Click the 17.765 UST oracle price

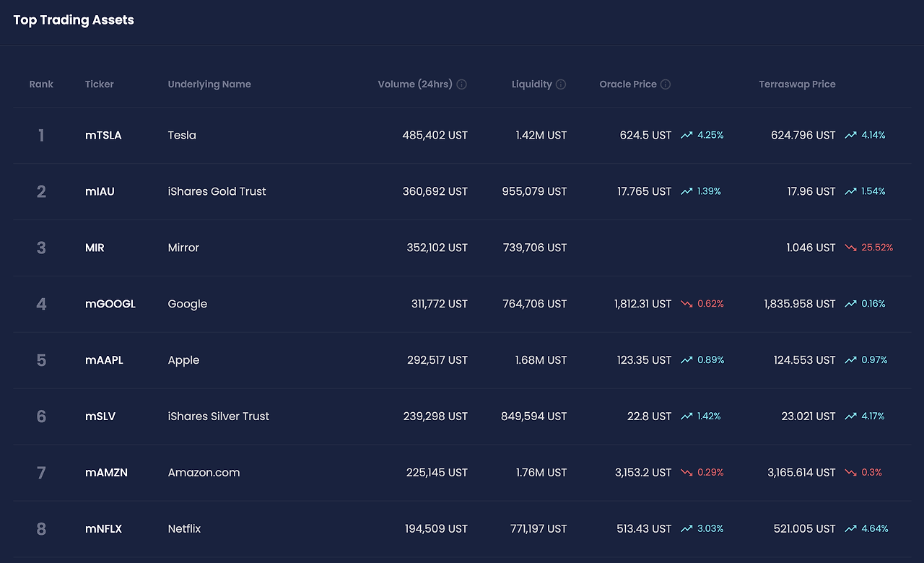point(645,191)
